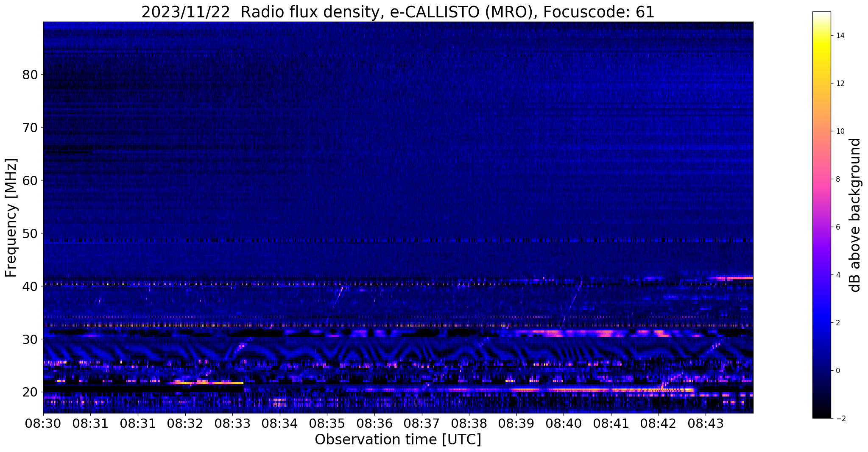Click the colorbar tick label 10

(x=840, y=131)
